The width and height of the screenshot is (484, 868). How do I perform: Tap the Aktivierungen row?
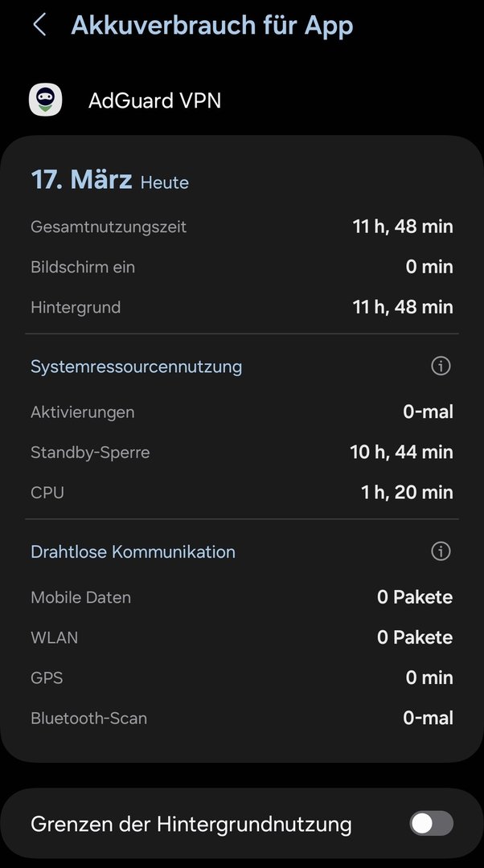[241, 412]
